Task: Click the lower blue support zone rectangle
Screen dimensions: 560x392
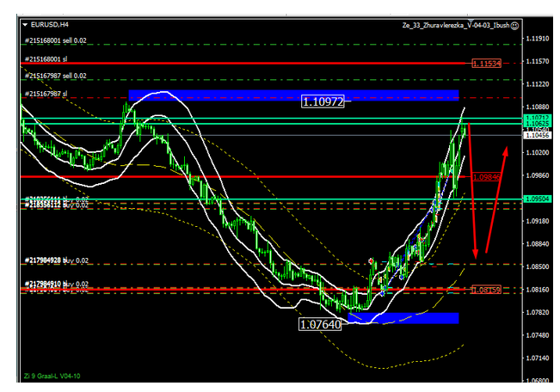Action: pyautogui.click(x=413, y=318)
